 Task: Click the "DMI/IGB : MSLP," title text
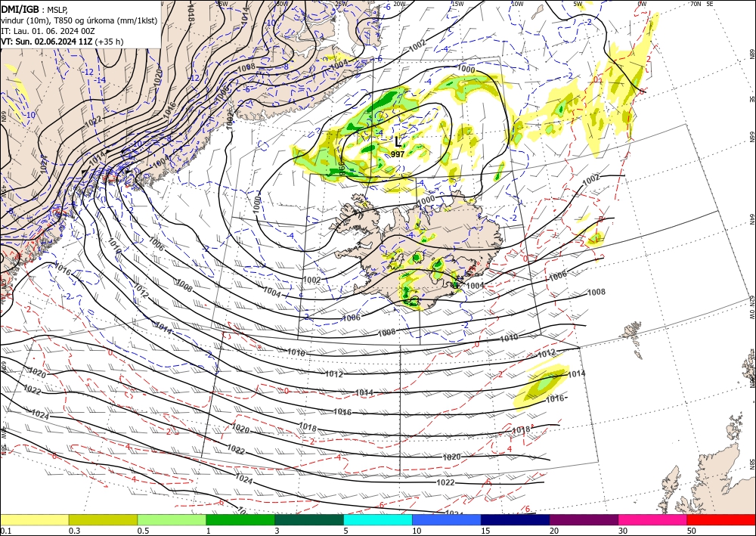click(34, 8)
